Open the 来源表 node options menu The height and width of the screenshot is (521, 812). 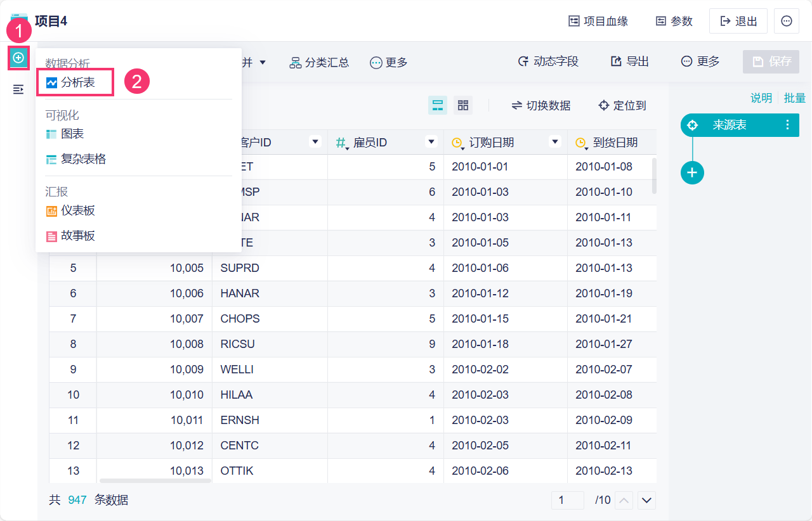[787, 125]
